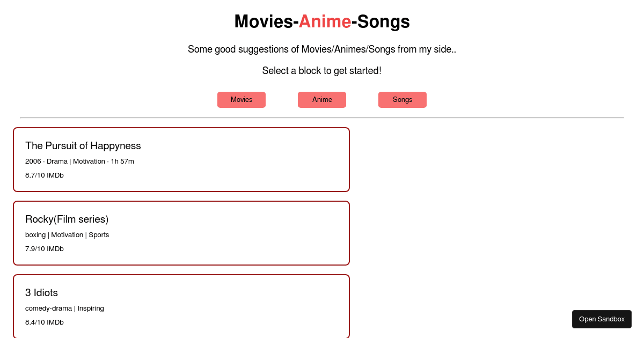Select the Rocky(Film series) card title

[67, 219]
